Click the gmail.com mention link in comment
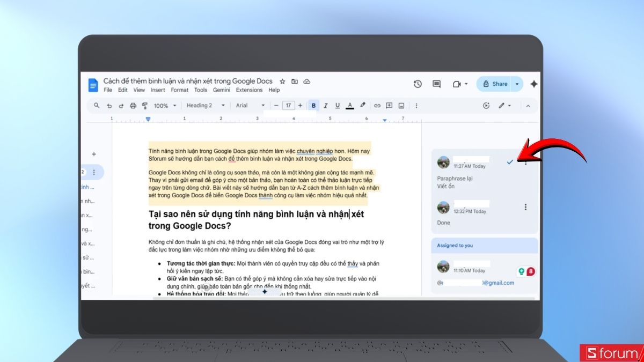This screenshot has height=362, width=644. [475, 283]
